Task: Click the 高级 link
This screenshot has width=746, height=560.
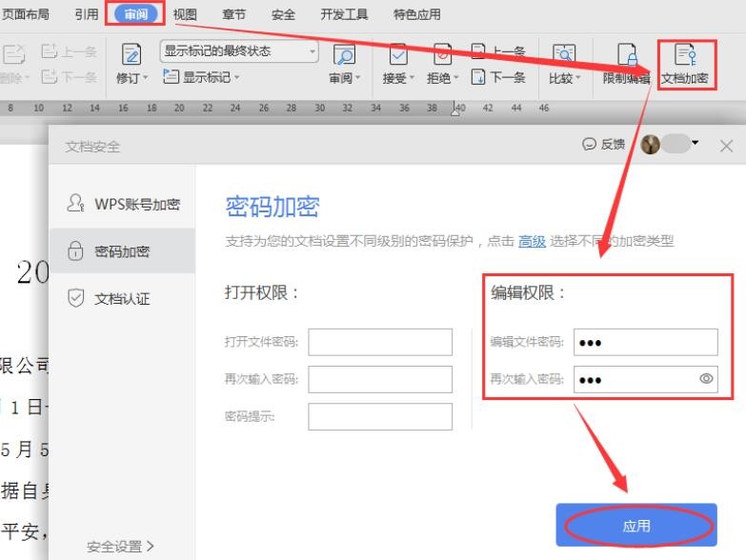Action: 532,242
